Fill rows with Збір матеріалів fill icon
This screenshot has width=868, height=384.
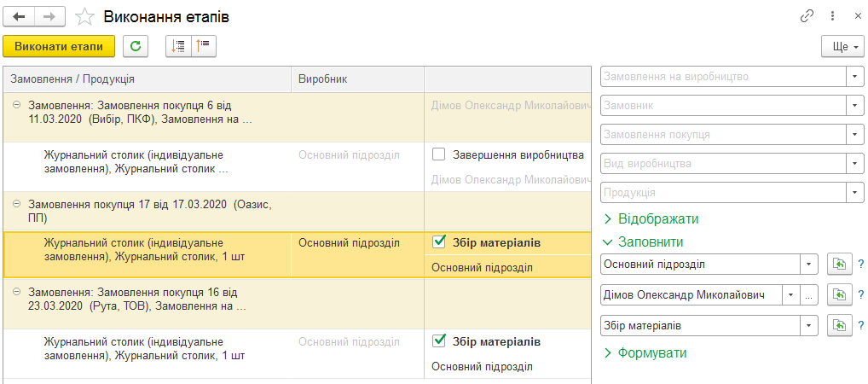click(839, 326)
